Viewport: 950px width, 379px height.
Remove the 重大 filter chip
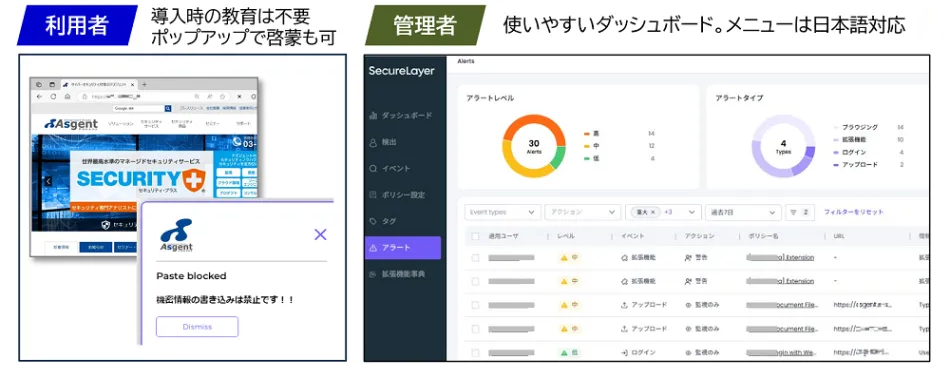pyautogui.click(x=653, y=213)
